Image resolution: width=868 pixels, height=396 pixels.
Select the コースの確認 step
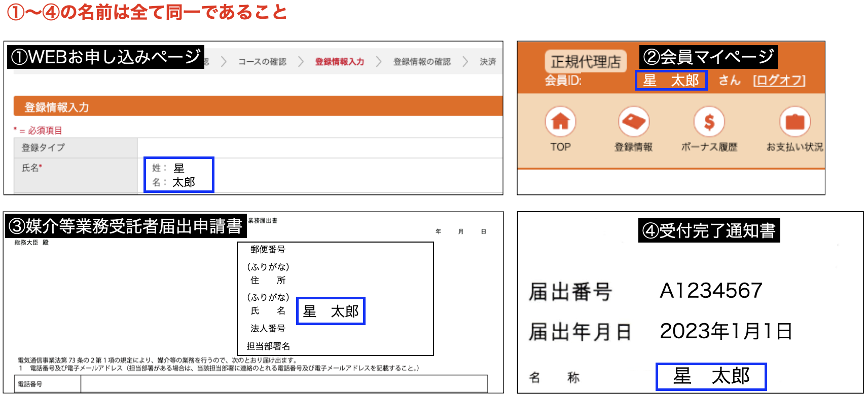coord(263,62)
